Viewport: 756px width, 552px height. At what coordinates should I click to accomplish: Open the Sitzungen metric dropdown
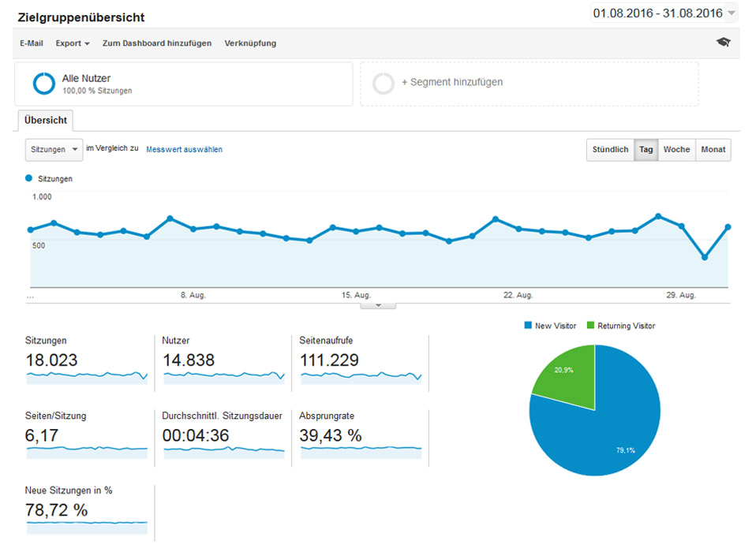(x=54, y=149)
